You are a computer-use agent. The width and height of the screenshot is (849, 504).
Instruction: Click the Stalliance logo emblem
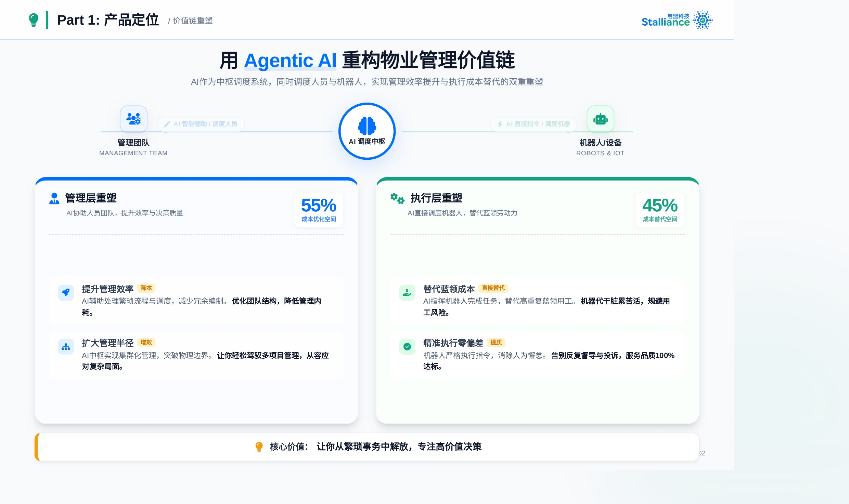coord(703,20)
